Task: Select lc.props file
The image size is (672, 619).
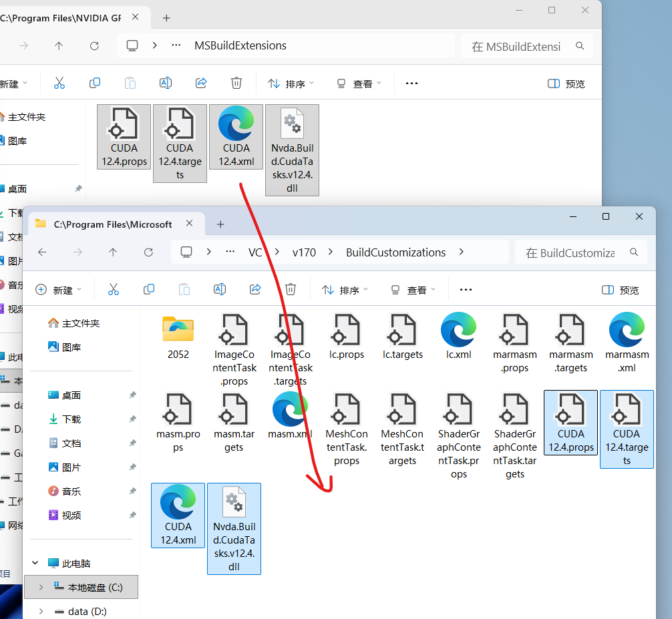Action: (x=346, y=337)
